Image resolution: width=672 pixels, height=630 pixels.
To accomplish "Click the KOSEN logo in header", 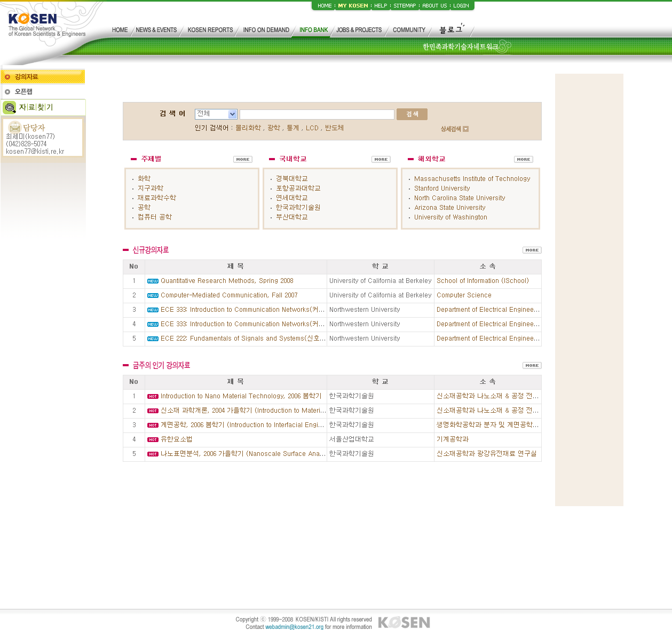I will 33,19.
